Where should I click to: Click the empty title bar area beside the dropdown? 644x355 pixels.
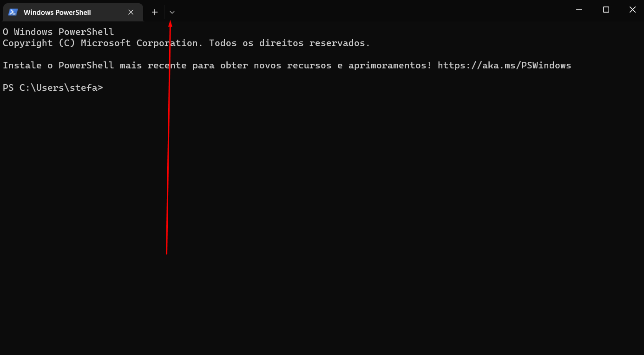[x=372, y=10]
